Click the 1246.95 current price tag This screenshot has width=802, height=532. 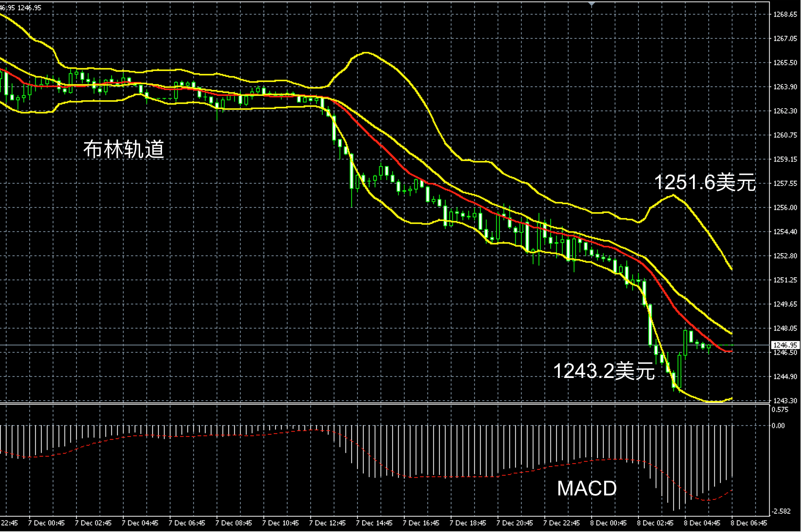[785, 345]
